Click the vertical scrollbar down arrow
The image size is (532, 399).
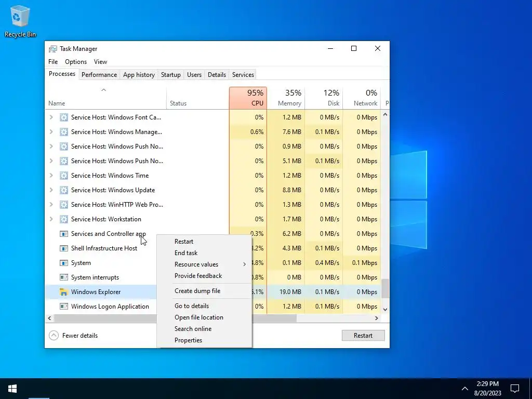(x=385, y=310)
